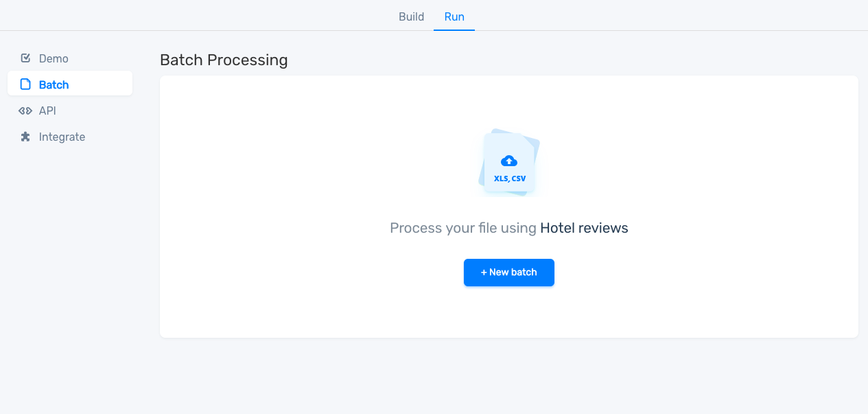The width and height of the screenshot is (868, 414).
Task: Click the Hotel reviews model name
Action: [x=584, y=228]
